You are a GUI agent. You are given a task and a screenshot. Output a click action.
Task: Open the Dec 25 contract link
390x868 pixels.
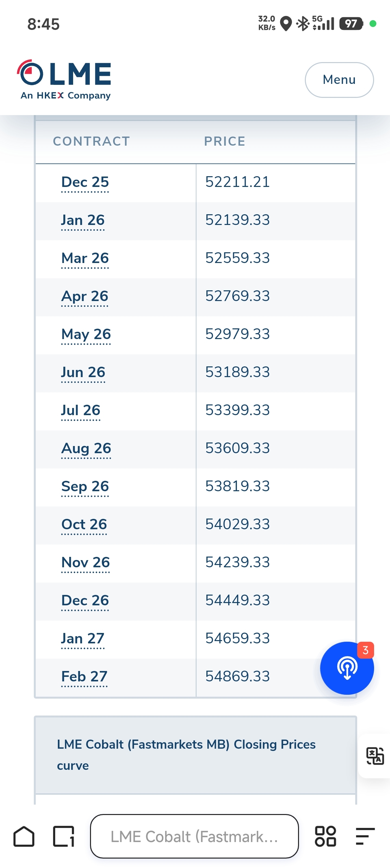pyautogui.click(x=85, y=182)
